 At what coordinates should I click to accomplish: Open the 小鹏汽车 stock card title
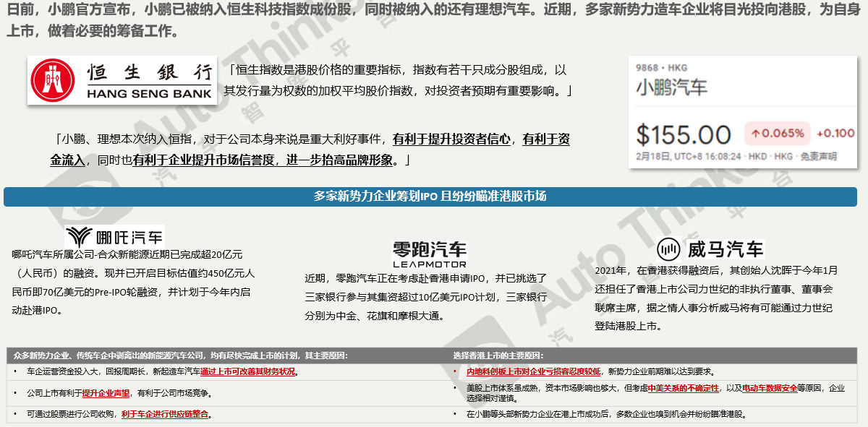point(671,88)
